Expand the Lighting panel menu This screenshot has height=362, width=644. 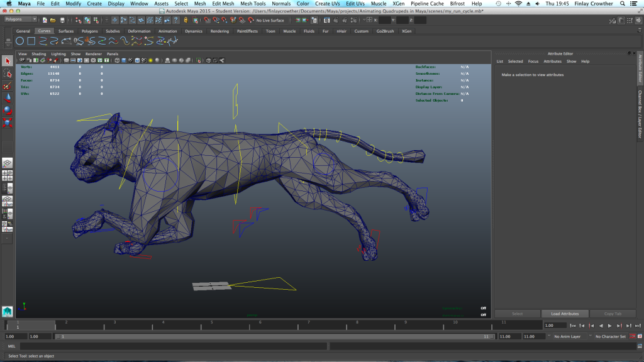coord(58,54)
